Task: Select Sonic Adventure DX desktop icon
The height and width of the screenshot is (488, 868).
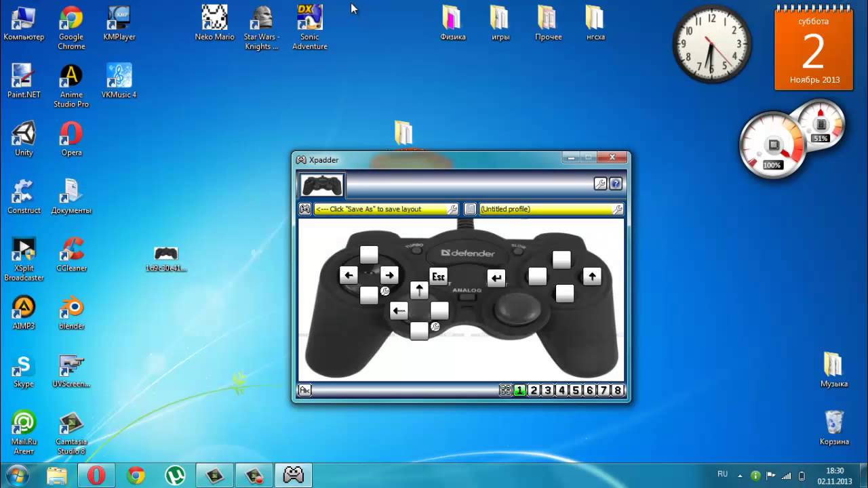Action: (310, 28)
